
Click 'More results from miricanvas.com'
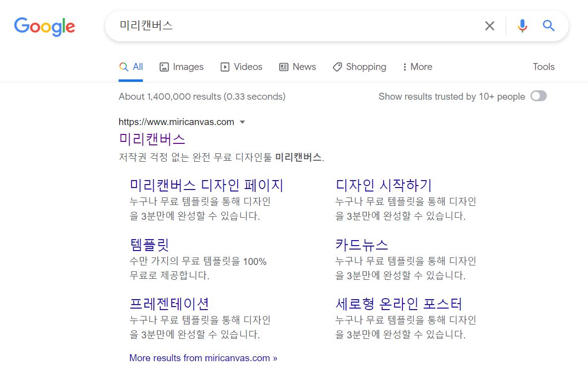(203, 358)
